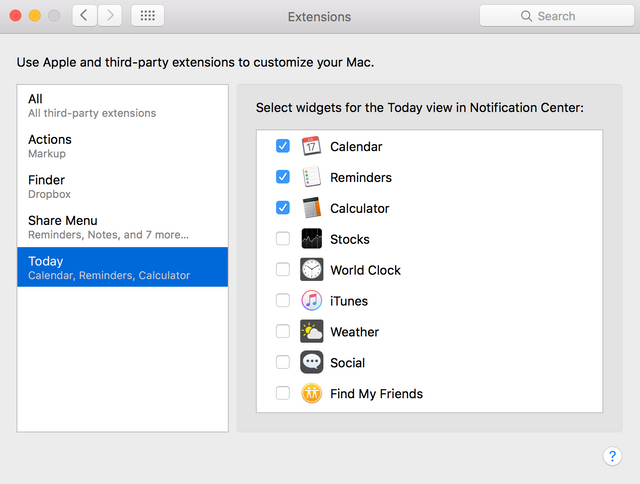This screenshot has height=484, width=640.
Task: Click the Find My Friends label text
Action: point(376,394)
